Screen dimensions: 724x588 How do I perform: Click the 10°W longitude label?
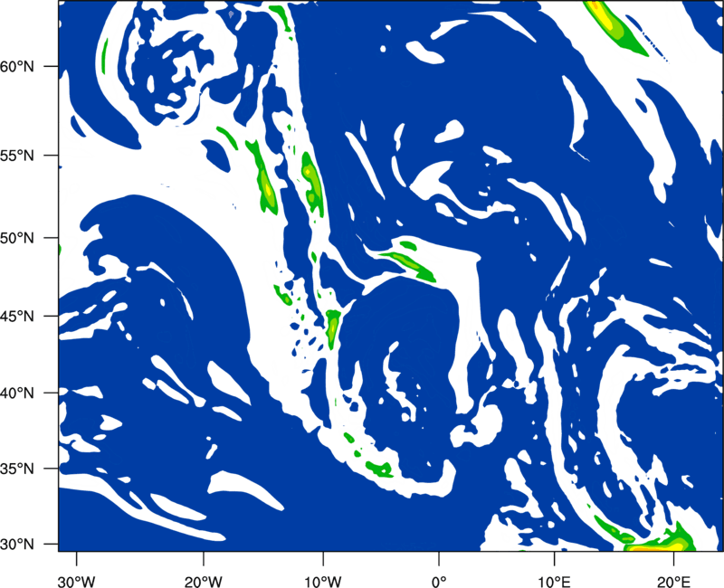coord(322,582)
